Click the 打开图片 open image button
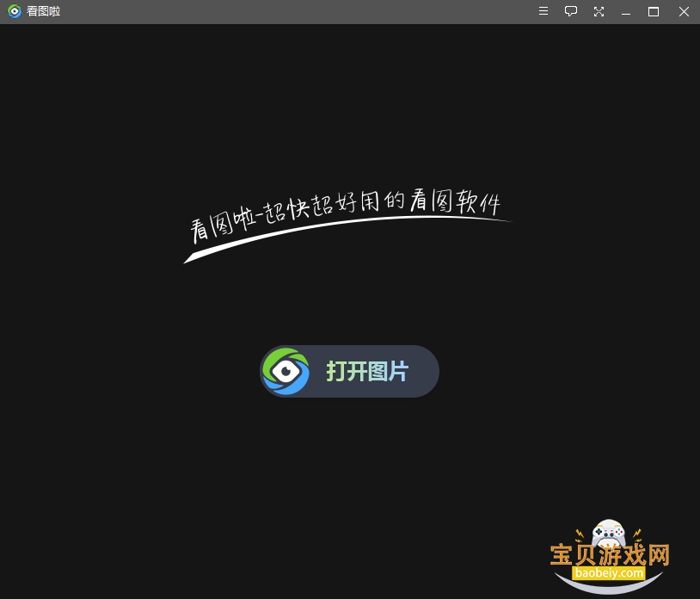Viewport: 700px width, 599px height. click(349, 371)
